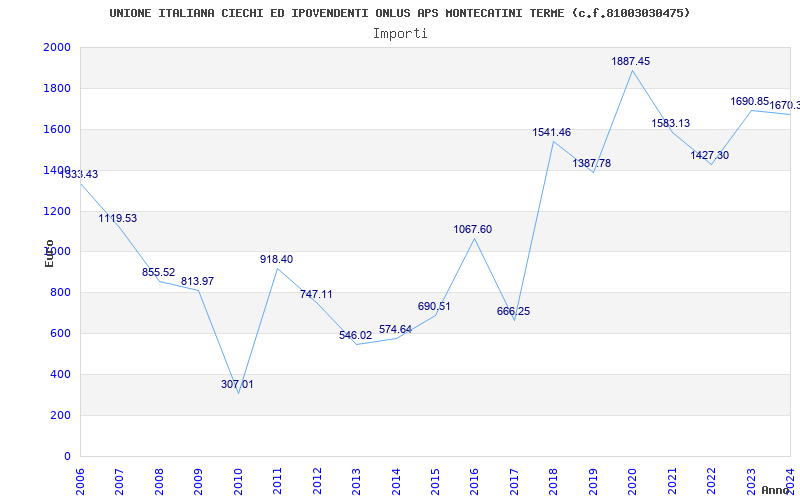Select the 1067.60 peak label
The height and width of the screenshot is (500, 800).
tap(473, 230)
